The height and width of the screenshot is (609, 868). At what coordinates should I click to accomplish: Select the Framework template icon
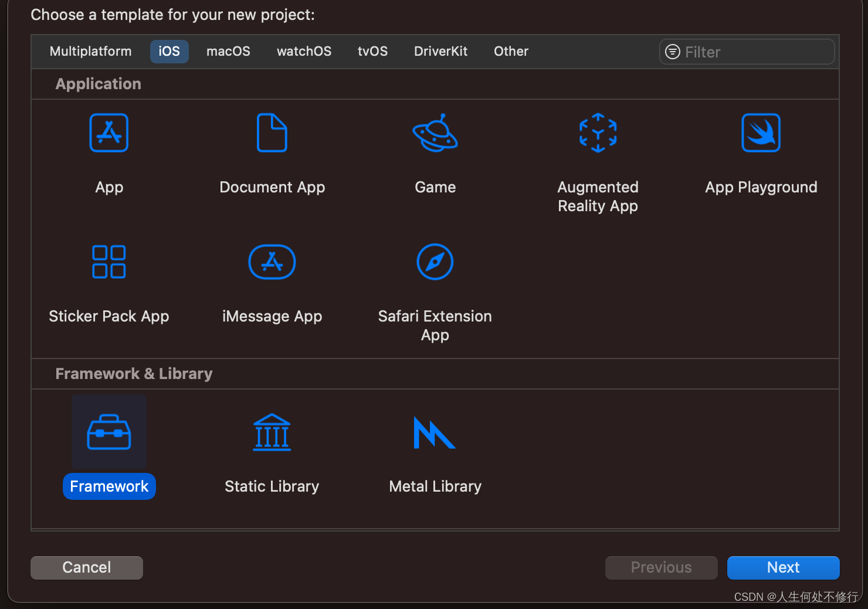(x=109, y=432)
